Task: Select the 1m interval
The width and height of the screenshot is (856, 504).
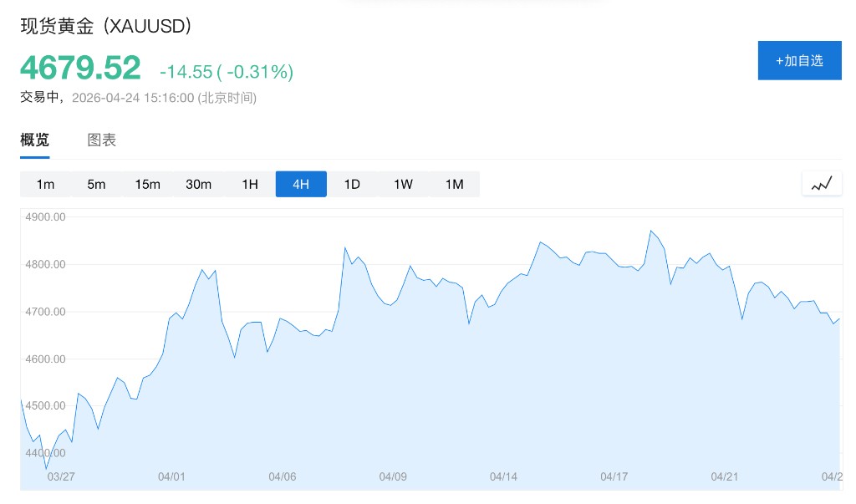Action: (45, 184)
